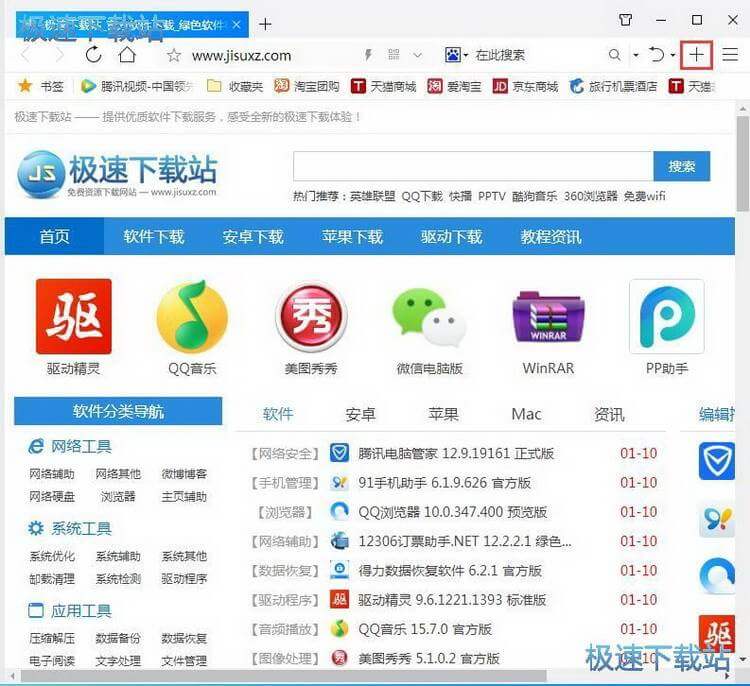Open 得力数据恢复软件 6.2.1 官方版

tap(450, 571)
